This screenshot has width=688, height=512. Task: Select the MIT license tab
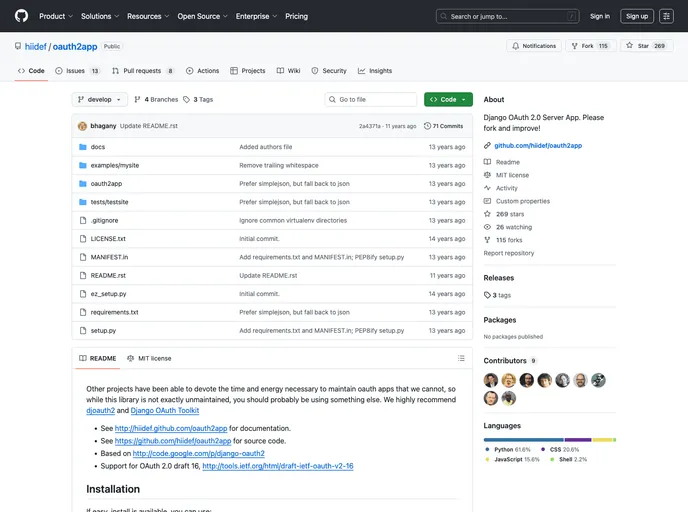tap(149, 358)
